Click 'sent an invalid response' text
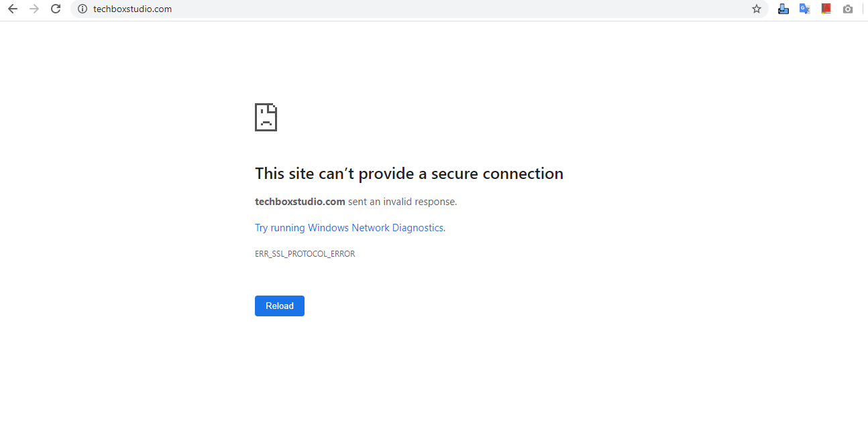Screen dimensions: 868x443 point(402,201)
